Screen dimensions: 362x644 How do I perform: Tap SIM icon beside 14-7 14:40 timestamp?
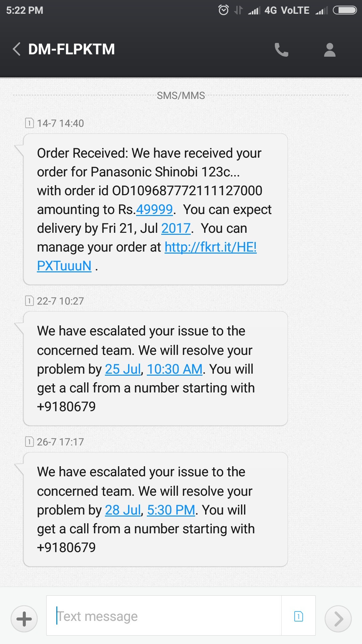coord(29,123)
